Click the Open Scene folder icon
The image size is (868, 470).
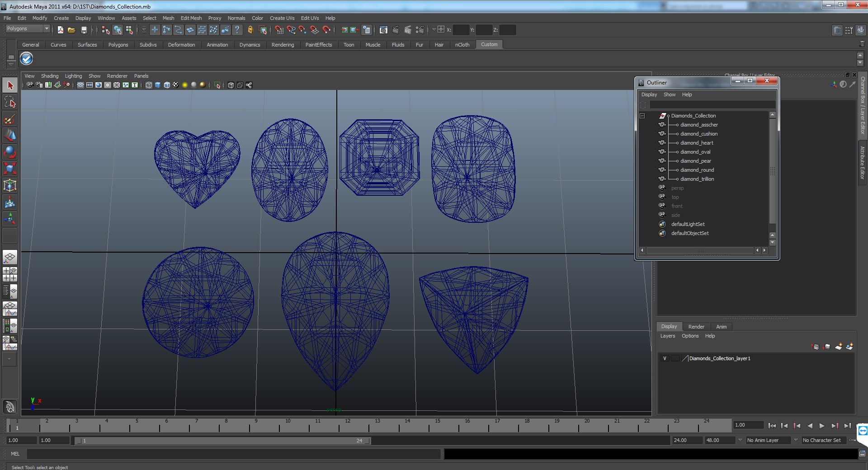pos(71,30)
